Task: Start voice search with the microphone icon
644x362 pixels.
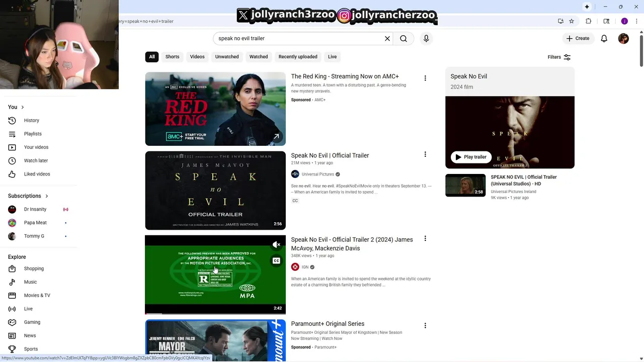Action: [426, 38]
